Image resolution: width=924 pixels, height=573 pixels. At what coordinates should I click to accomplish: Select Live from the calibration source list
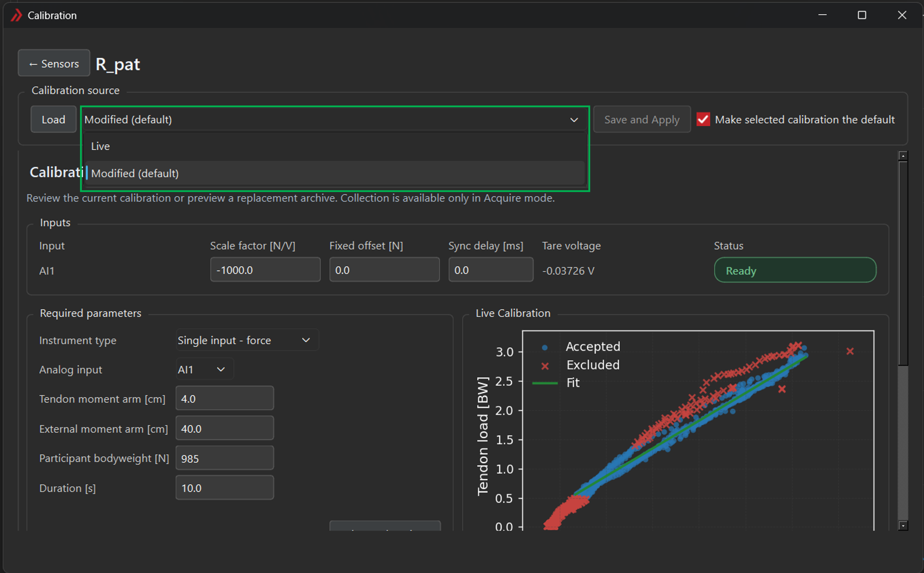click(335, 146)
